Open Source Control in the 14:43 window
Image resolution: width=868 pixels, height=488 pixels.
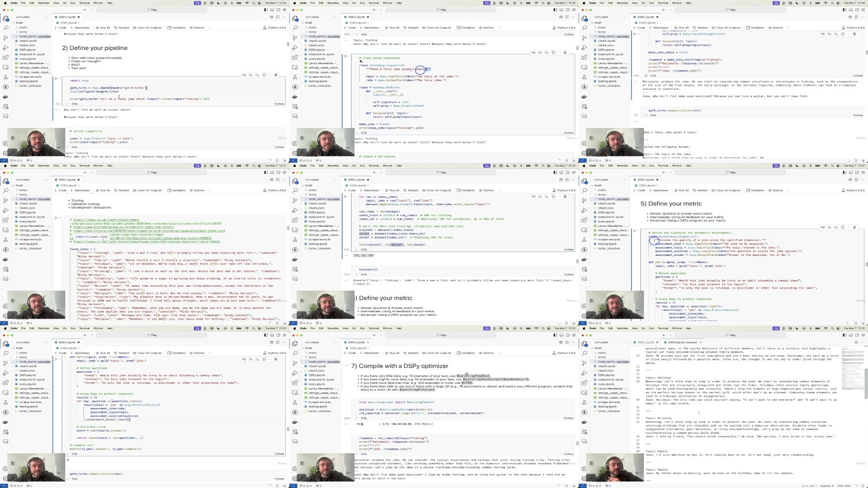[6, 38]
